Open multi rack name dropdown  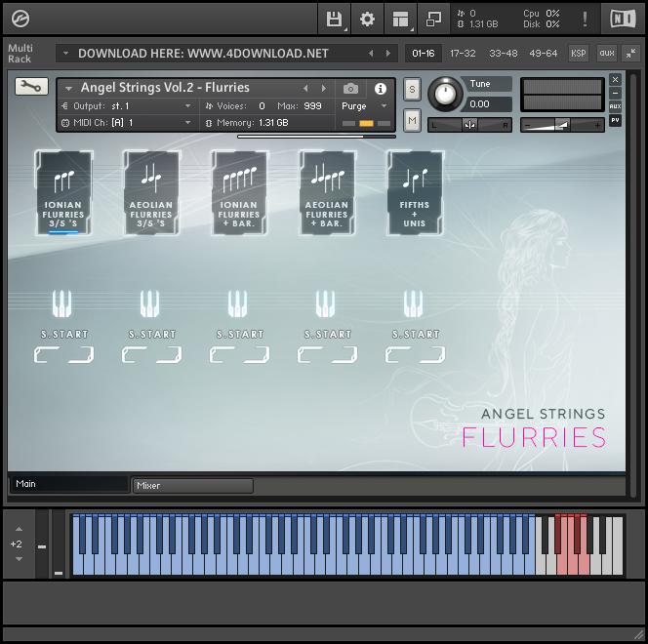[x=65, y=54]
